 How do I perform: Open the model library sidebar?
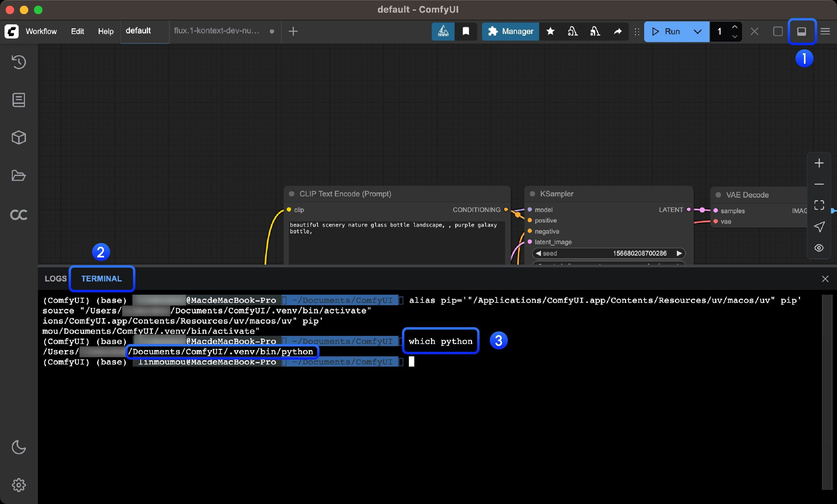pyautogui.click(x=19, y=137)
